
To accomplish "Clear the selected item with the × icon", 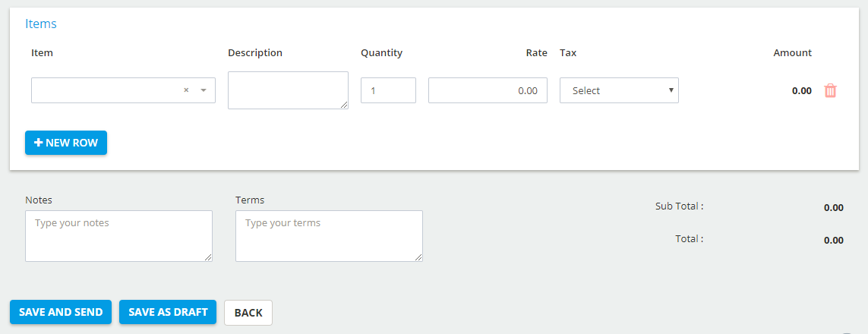I will click(186, 90).
